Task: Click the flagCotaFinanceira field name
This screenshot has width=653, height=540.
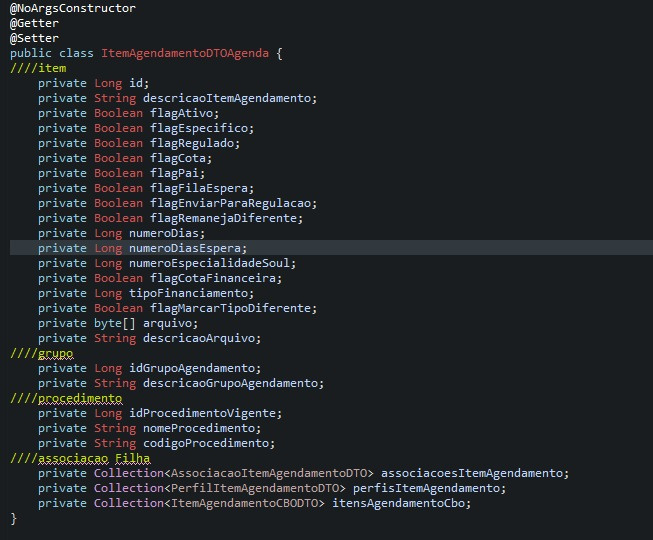Action: tap(213, 278)
